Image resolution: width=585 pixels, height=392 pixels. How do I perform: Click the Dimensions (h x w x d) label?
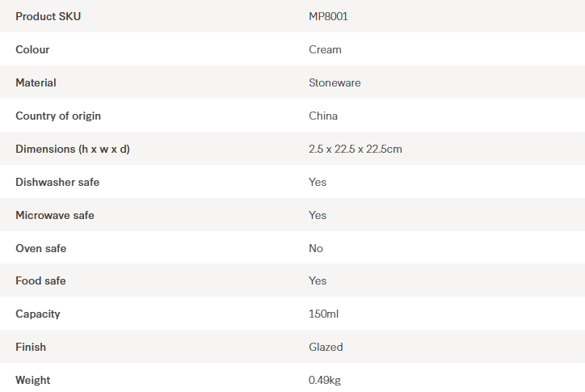(73, 149)
